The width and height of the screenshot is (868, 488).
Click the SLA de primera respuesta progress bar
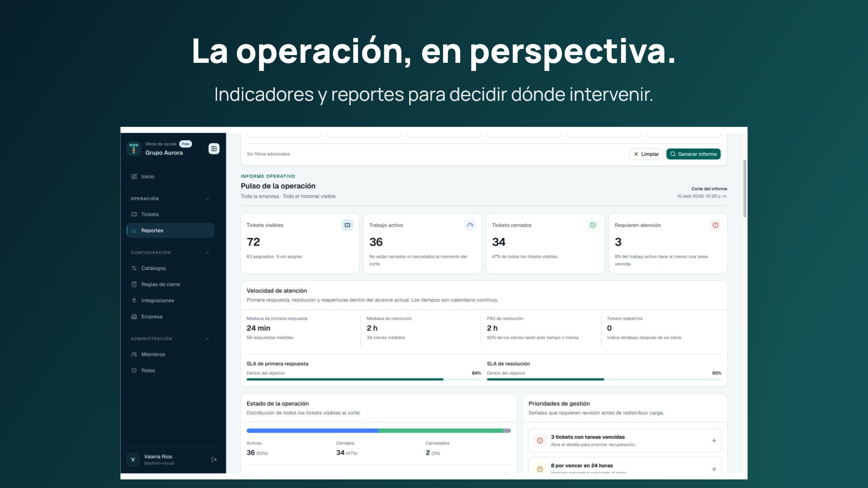click(363, 380)
